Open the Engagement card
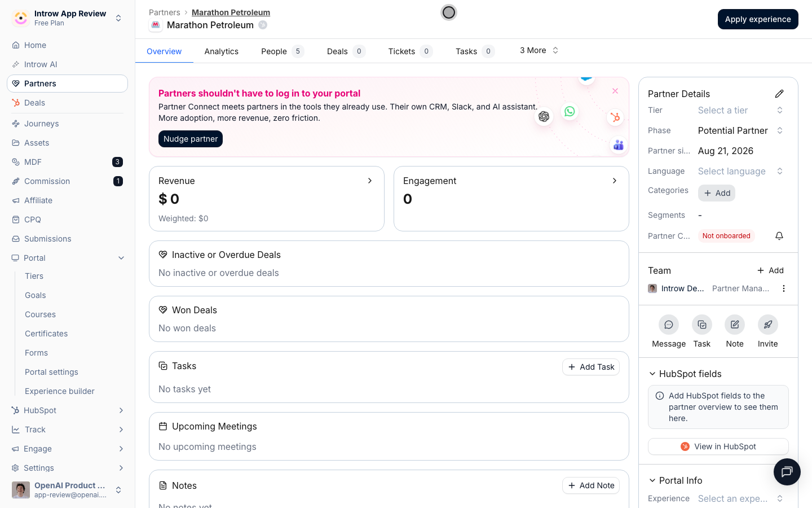 511,199
